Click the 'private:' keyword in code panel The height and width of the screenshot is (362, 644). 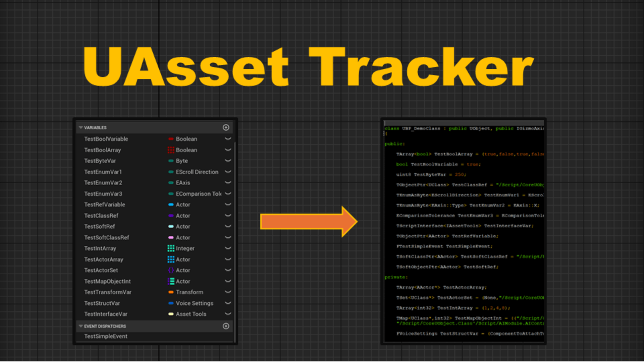click(396, 277)
